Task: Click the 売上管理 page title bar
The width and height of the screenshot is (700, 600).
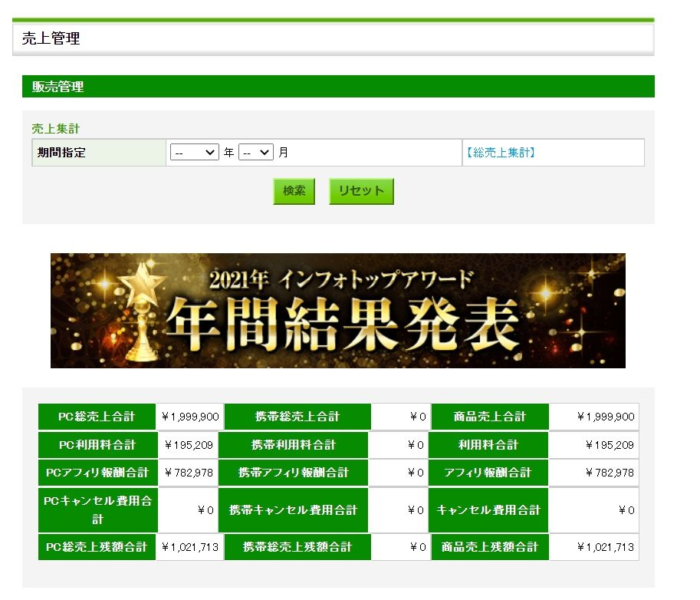Action: coord(333,39)
